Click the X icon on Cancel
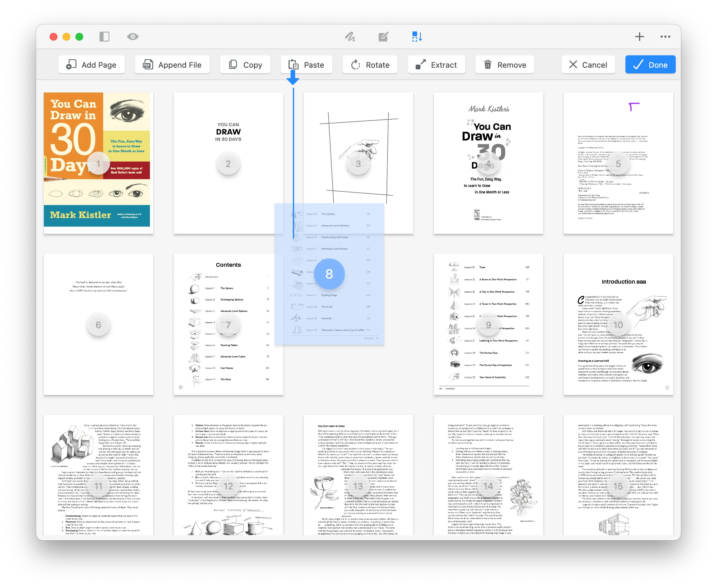The image size is (717, 588). (573, 64)
